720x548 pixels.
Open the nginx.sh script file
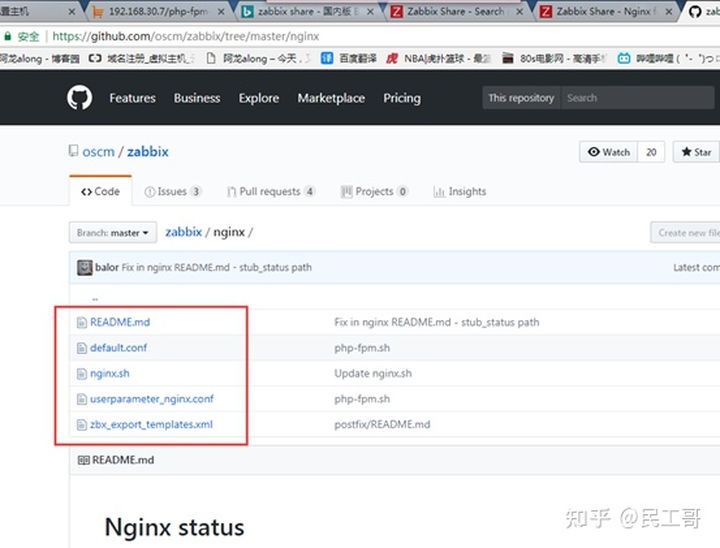(110, 373)
